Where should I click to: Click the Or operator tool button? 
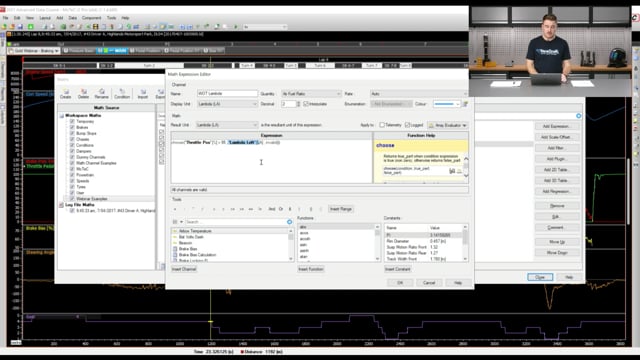[281, 209]
